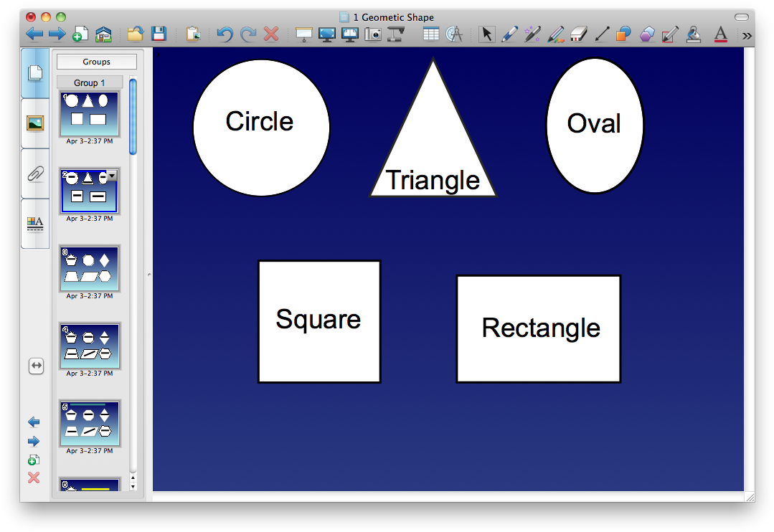Capture the screen with the camera icon
This screenshot has height=532, width=774.
374,34
